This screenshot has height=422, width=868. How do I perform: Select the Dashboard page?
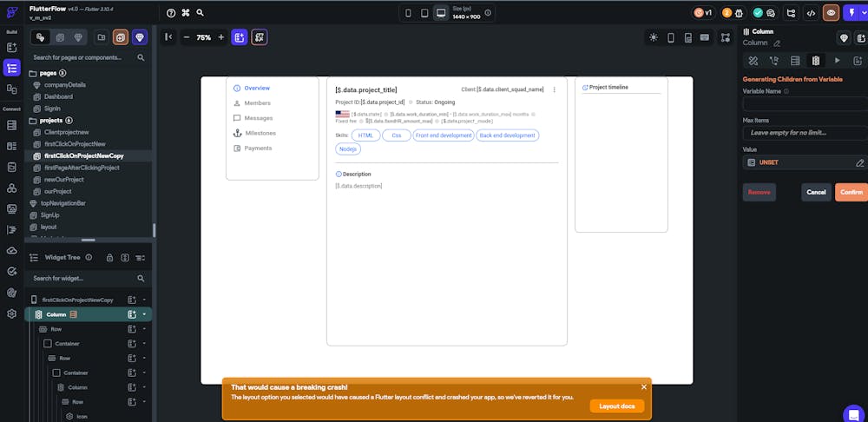click(58, 96)
